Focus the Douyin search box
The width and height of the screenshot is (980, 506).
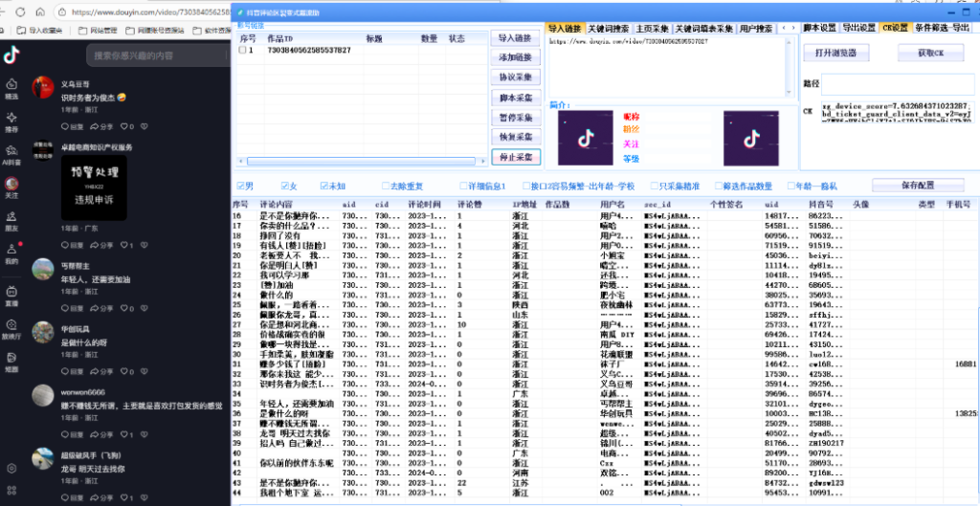click(x=159, y=55)
